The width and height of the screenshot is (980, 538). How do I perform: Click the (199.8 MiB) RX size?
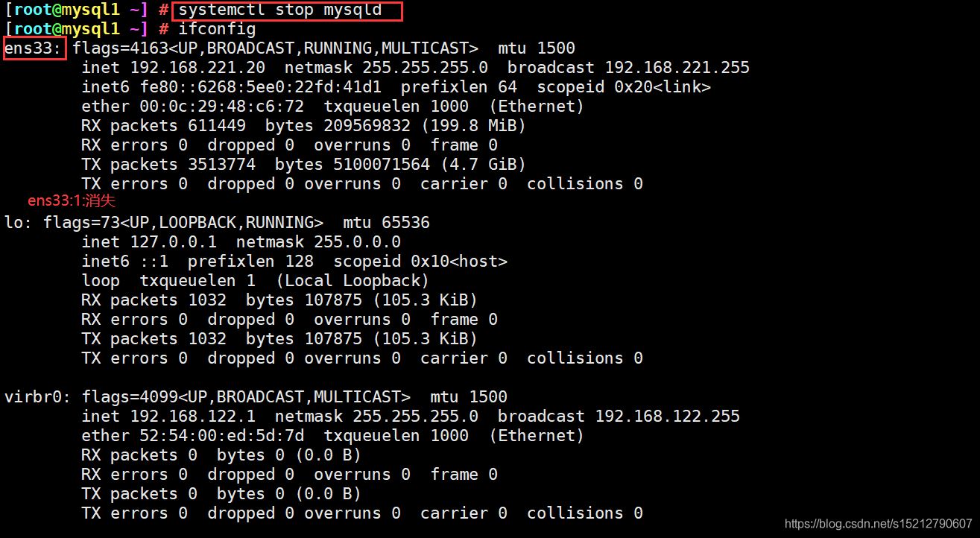[482, 126]
